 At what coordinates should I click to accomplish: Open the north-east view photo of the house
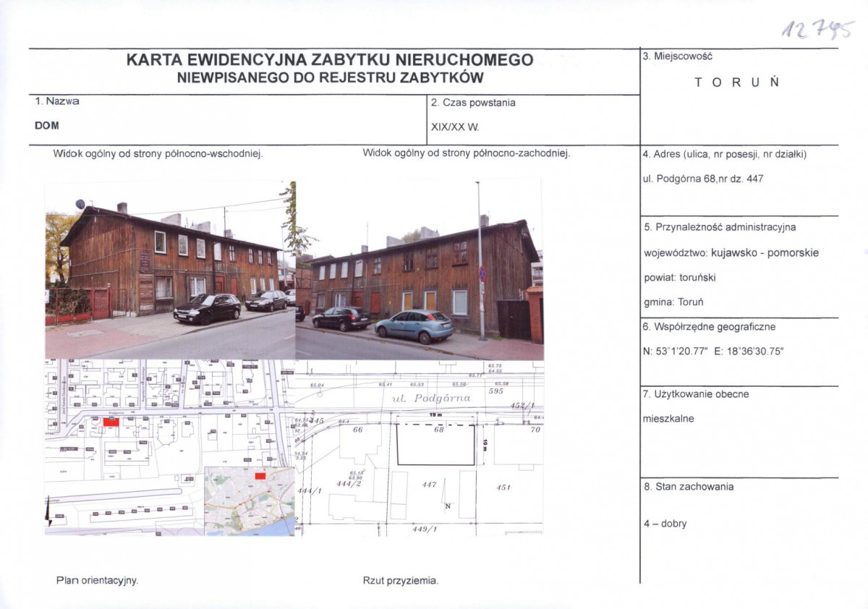tap(170, 270)
